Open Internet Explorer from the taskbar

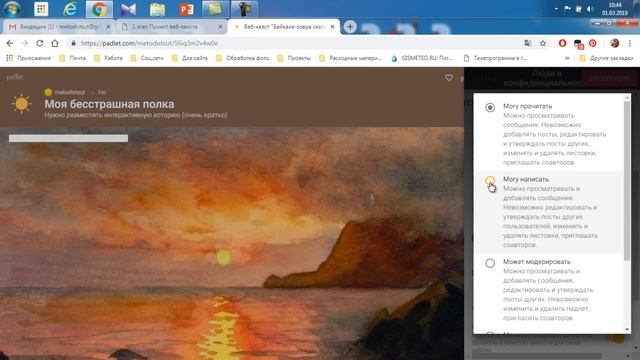point(70,9)
